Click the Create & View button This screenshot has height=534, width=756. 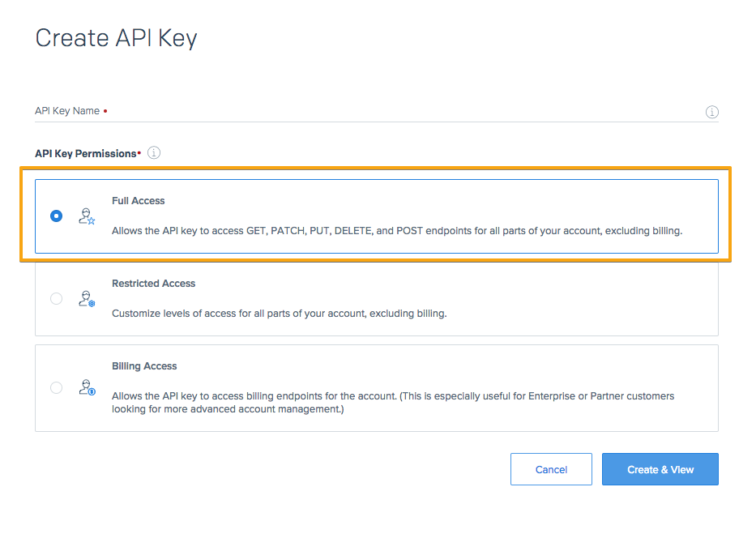(x=660, y=469)
